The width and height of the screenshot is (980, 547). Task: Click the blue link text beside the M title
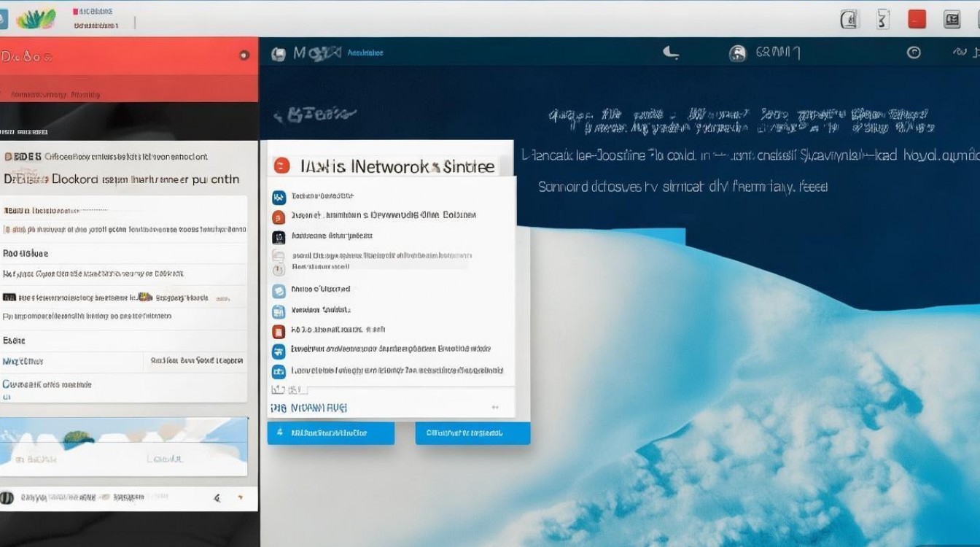[365, 53]
